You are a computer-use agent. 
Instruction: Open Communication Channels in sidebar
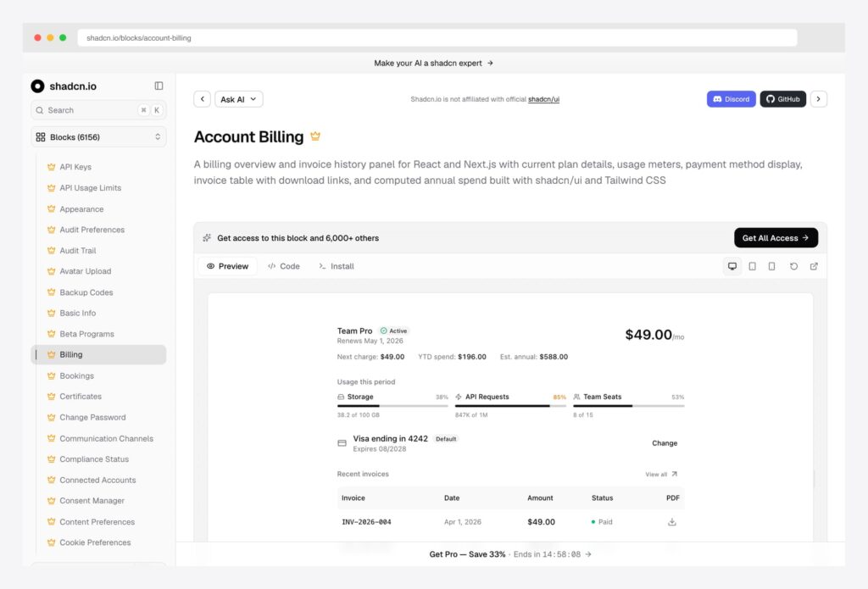[106, 438]
